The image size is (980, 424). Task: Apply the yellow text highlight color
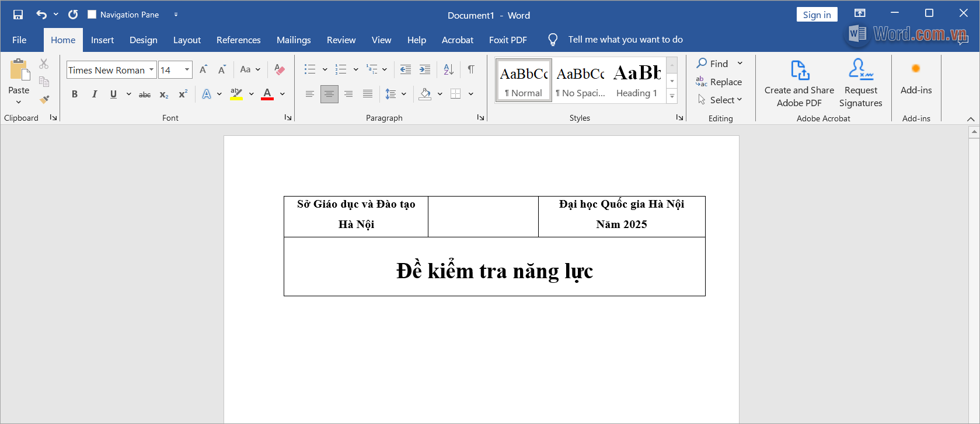236,94
